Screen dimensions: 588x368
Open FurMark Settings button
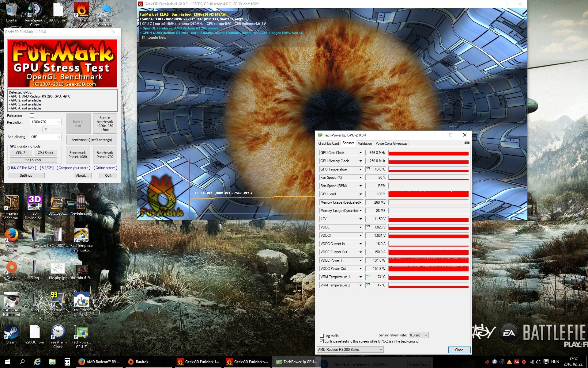click(26, 175)
